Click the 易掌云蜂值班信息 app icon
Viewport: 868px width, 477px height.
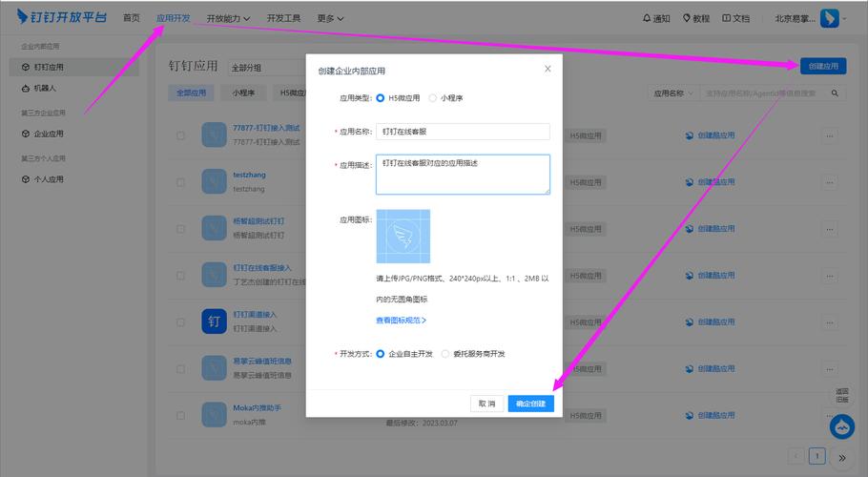(214, 368)
